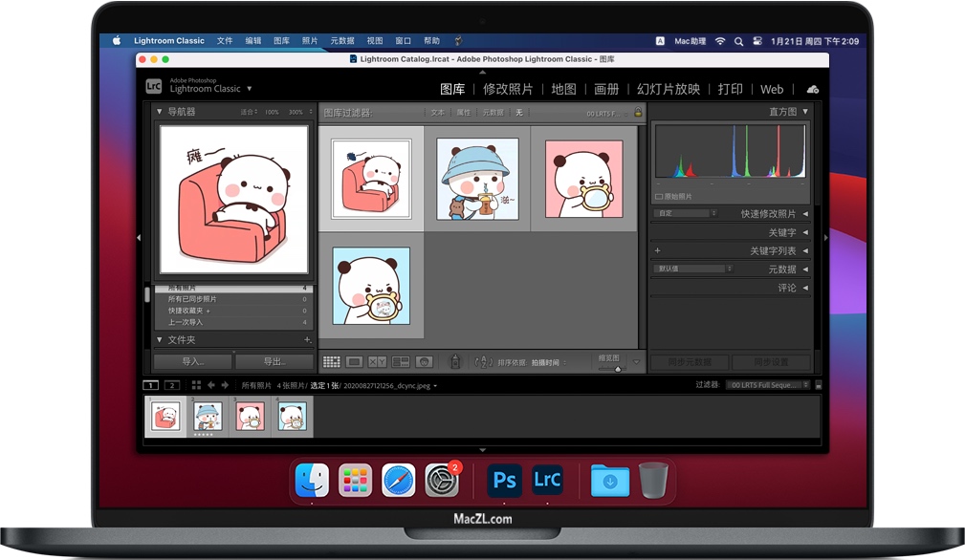The height and width of the screenshot is (560, 965).
Task: Toggle the filter lock icon in the filter bar
Action: (x=636, y=112)
